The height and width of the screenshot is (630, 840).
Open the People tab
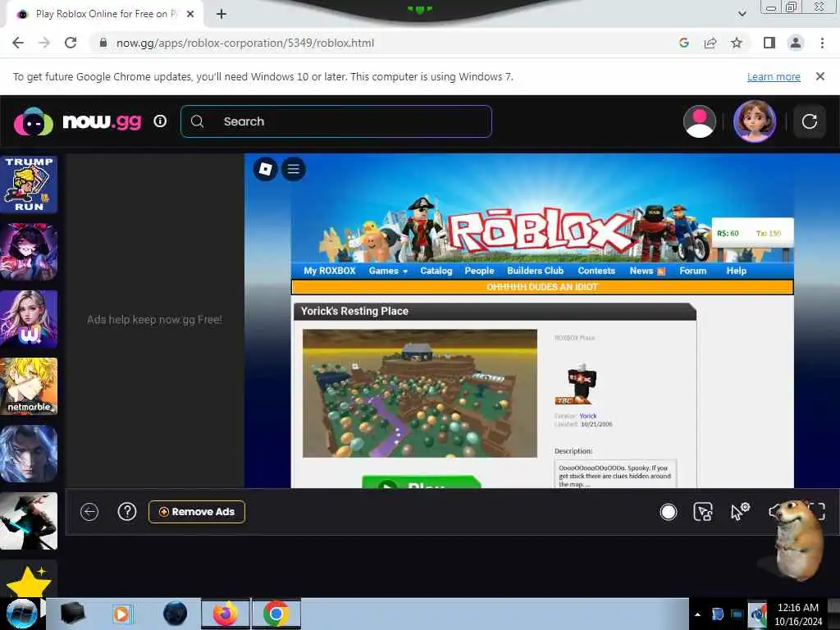479,271
